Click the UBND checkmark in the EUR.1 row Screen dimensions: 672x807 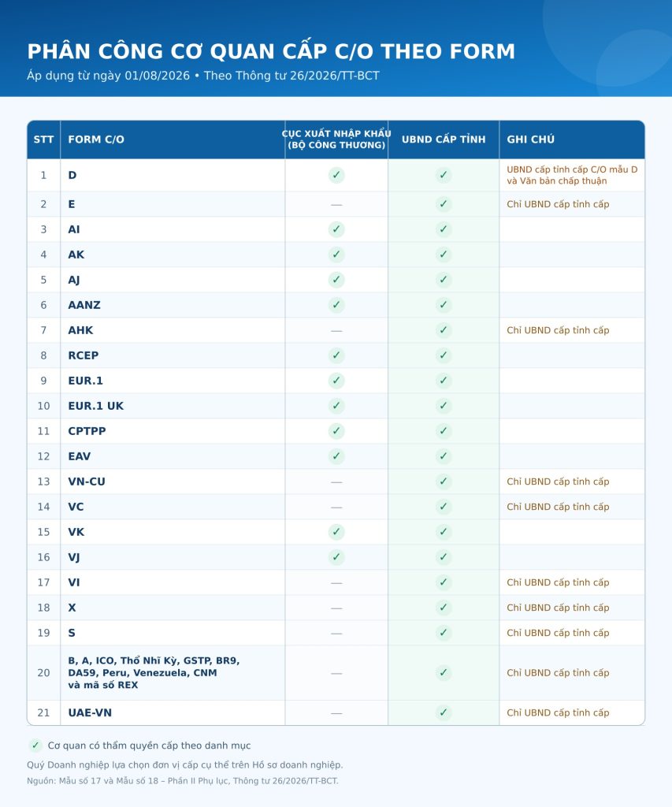tap(443, 381)
